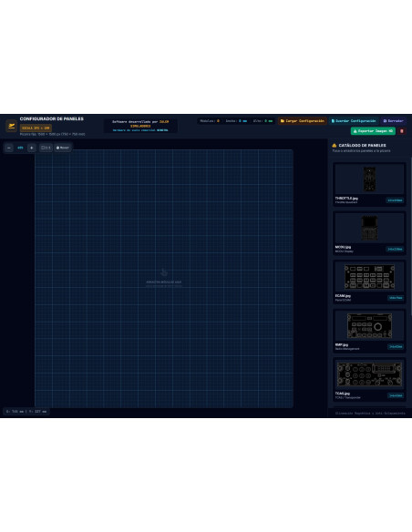Image resolution: width=412 pixels, height=532 pixels.
Task: Select the ECAM.jpg panel thumbnail
Action: pos(369,277)
